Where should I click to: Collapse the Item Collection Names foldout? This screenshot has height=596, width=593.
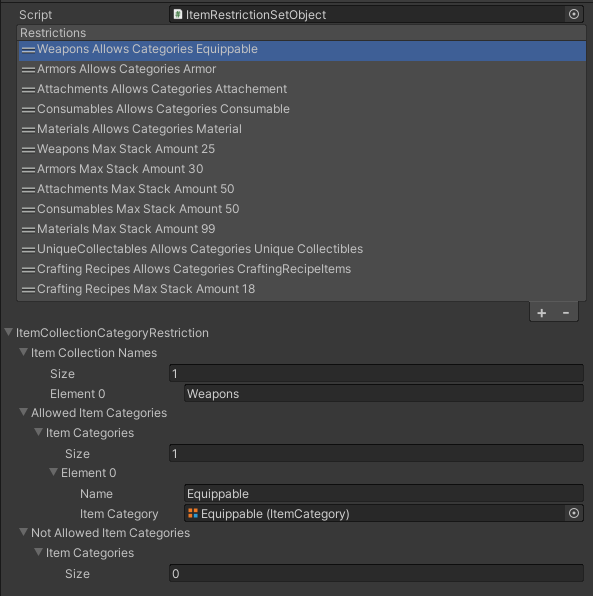click(x=24, y=352)
